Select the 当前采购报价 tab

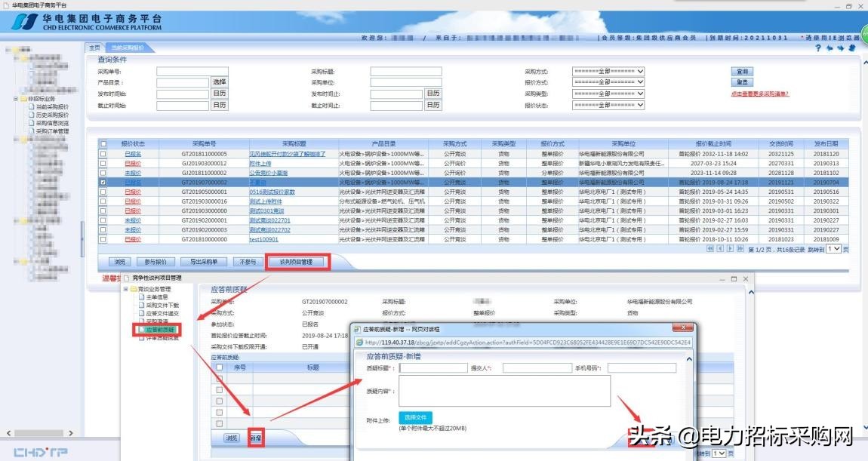click(128, 46)
